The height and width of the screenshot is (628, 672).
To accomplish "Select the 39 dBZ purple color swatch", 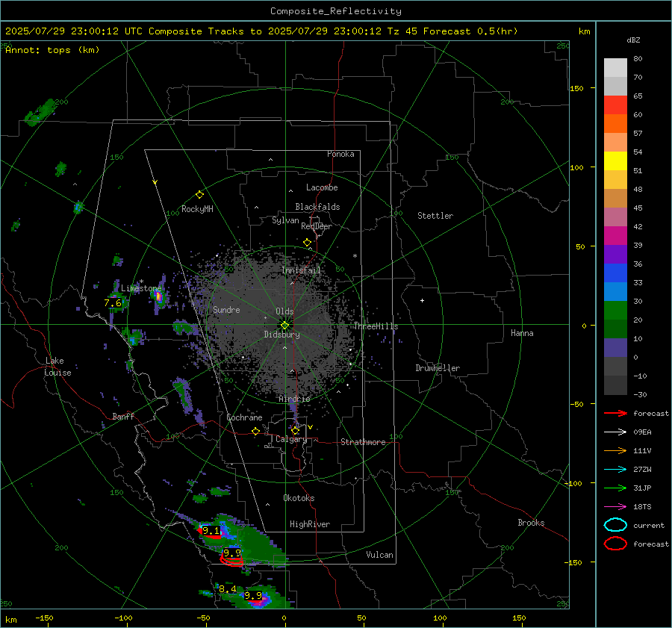I will 615,254.
